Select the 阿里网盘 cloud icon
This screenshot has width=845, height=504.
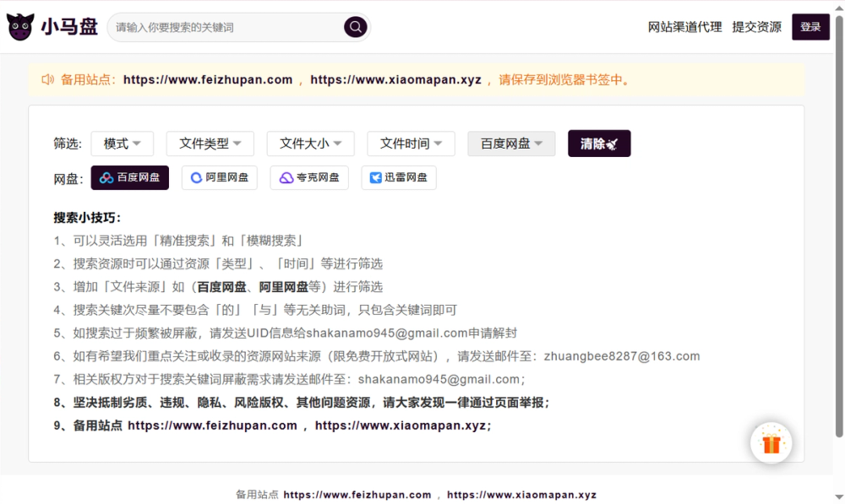[x=194, y=177]
